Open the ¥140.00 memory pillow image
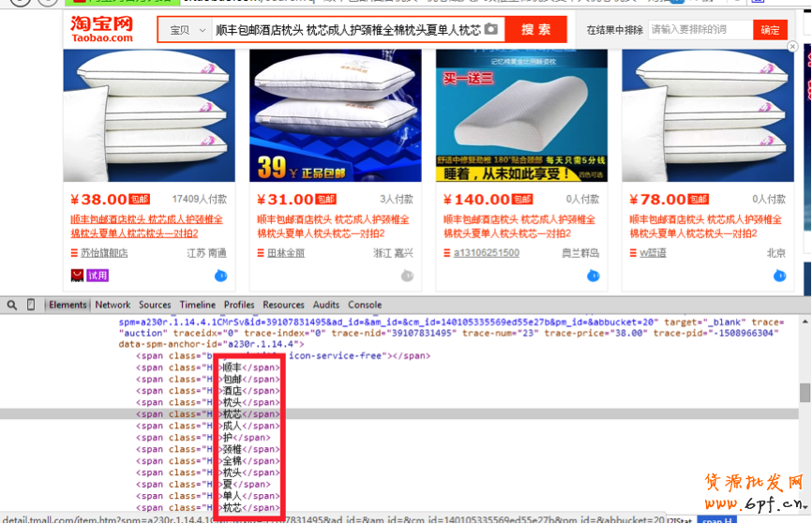 click(521, 115)
